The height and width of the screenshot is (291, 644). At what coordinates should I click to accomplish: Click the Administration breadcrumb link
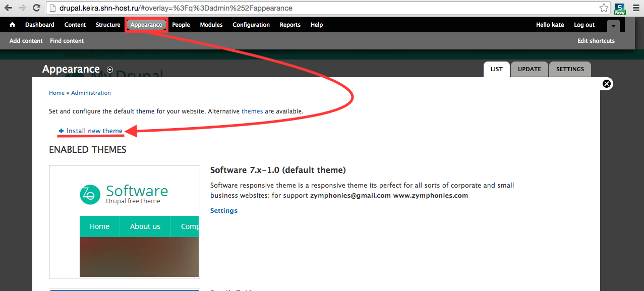[91, 93]
